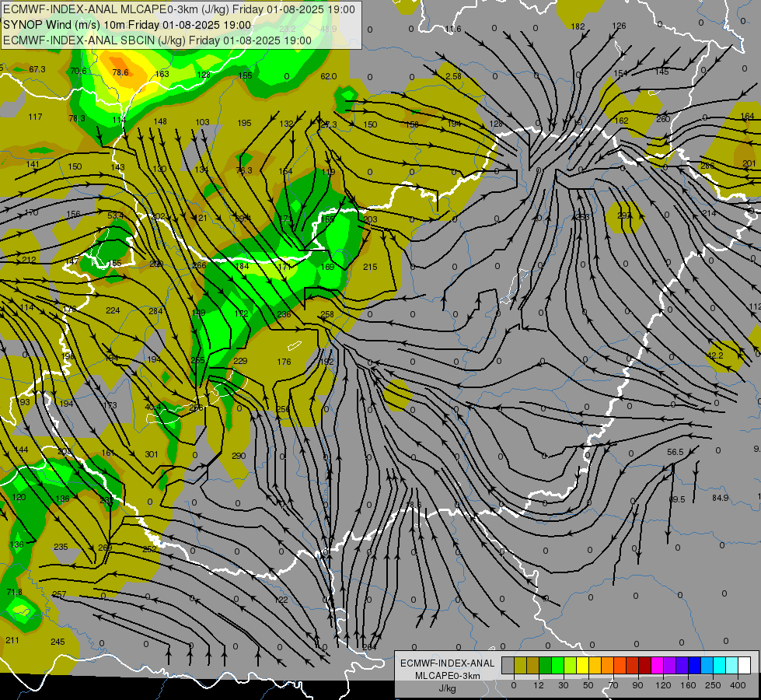
Task: Click the 30 tick label in legend
Action: click(564, 685)
